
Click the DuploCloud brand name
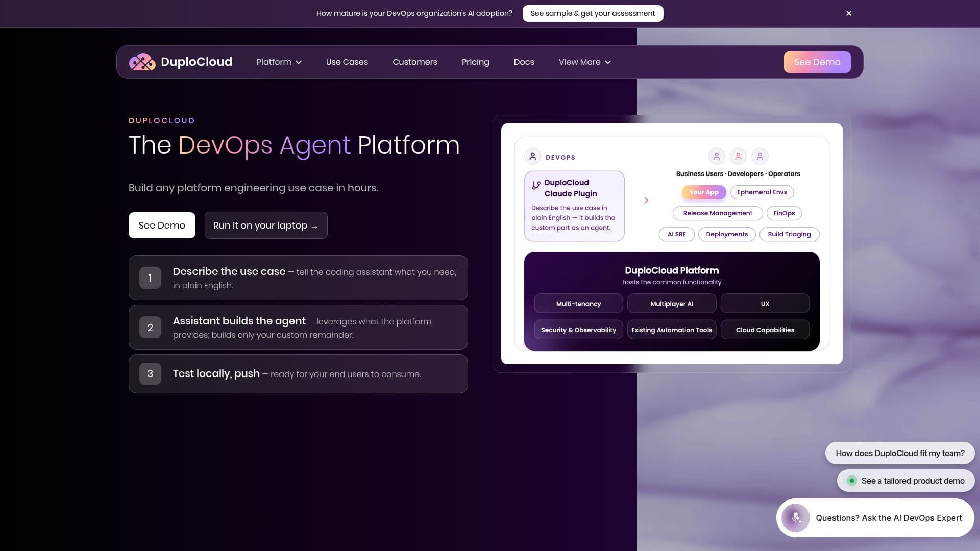click(197, 62)
